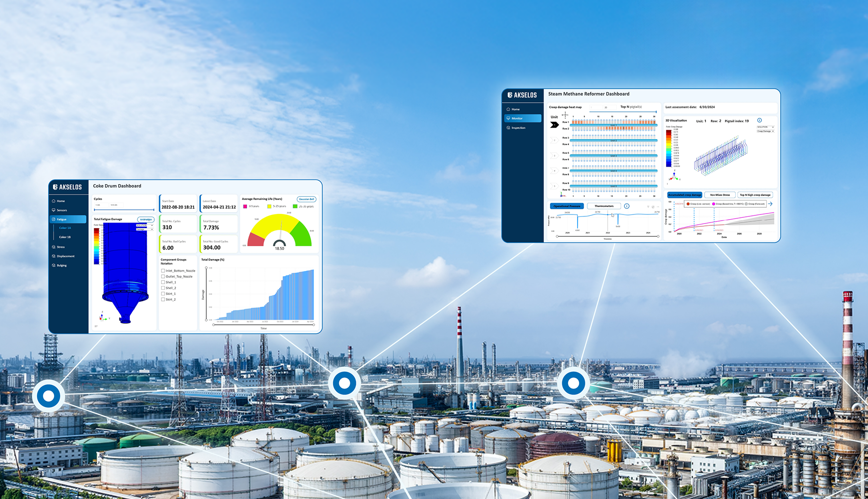
Task: Click the legend next arrow in creep chart
Action: point(770,204)
